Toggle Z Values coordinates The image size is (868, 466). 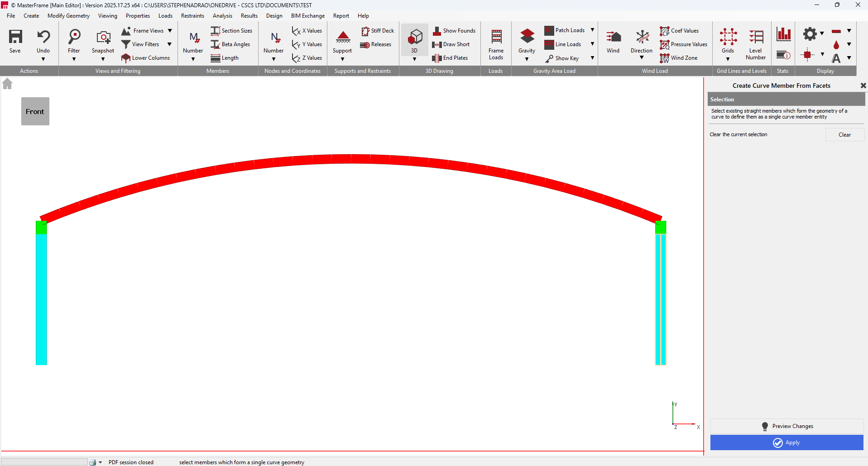[307, 58]
